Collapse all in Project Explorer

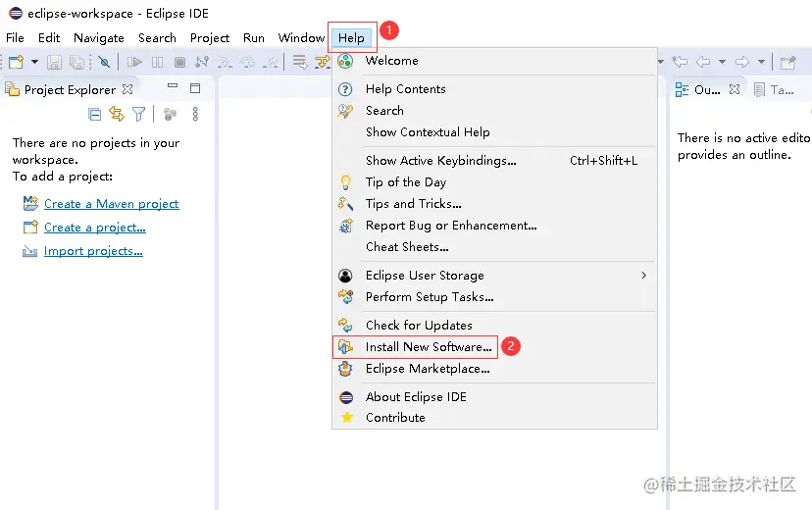pyautogui.click(x=94, y=114)
